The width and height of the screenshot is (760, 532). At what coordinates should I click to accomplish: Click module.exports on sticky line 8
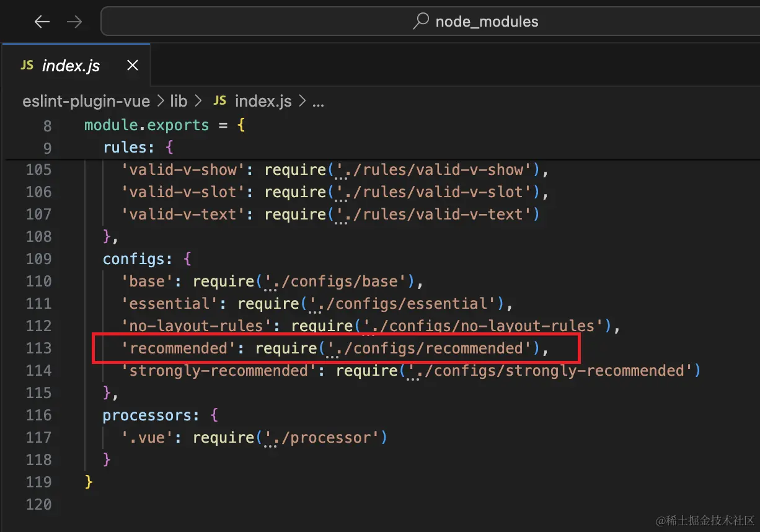pos(146,125)
